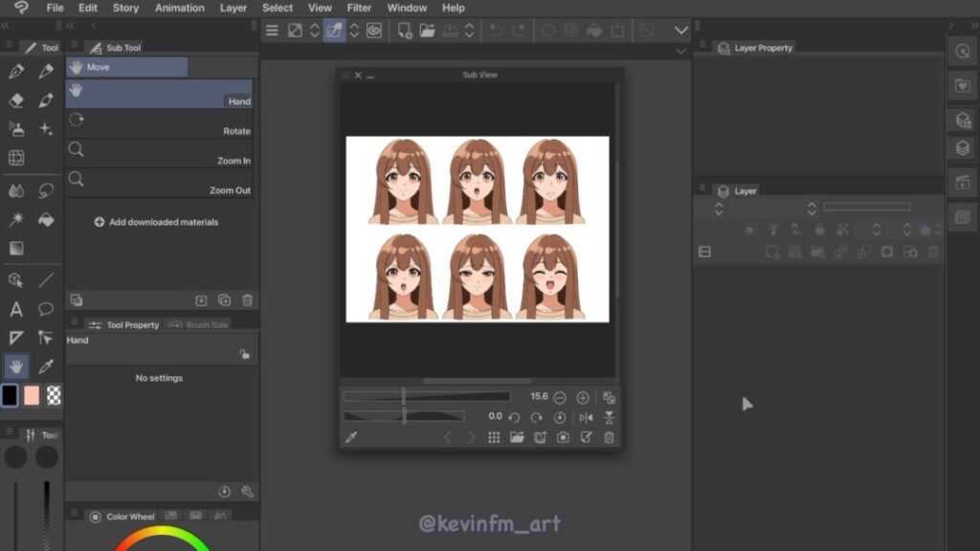Switch to the Brush Size tab
This screenshot has height=551, width=980.
199,325
